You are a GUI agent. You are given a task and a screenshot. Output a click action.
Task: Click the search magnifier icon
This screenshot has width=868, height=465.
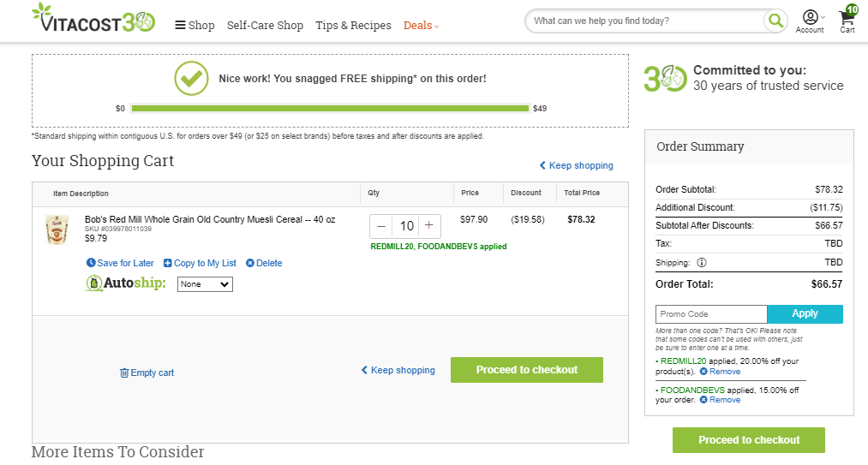pos(775,21)
